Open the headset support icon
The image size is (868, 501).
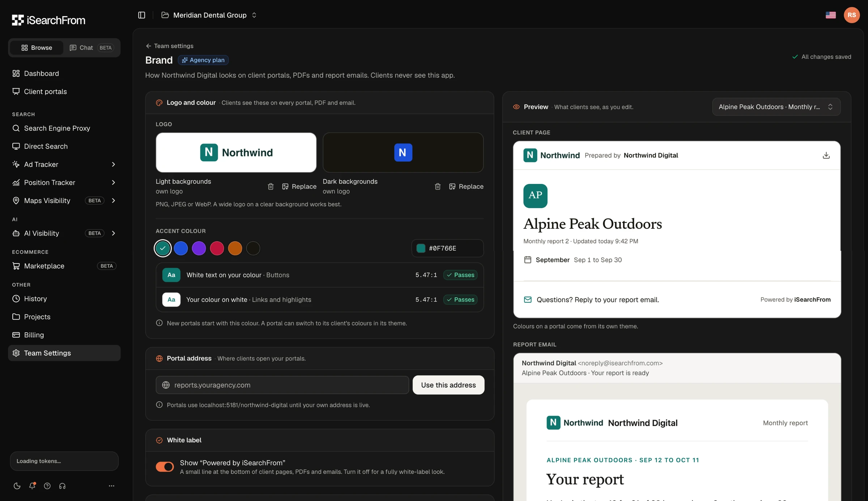(x=62, y=486)
